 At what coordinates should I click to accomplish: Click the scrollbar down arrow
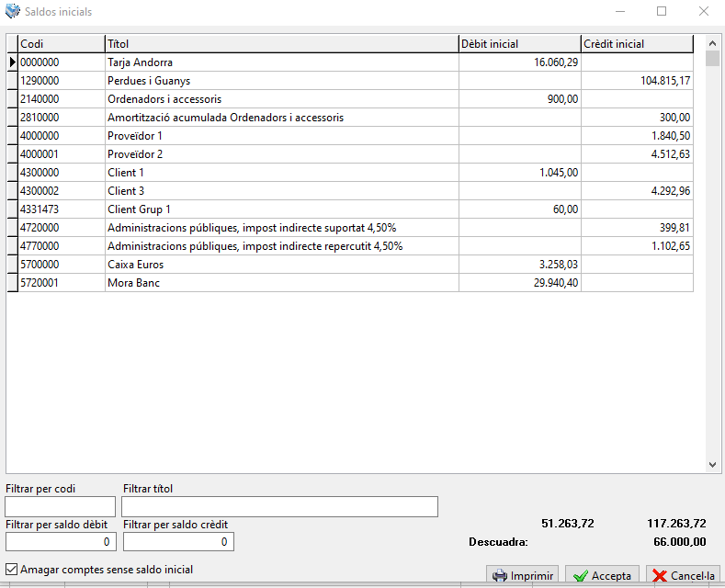712,465
